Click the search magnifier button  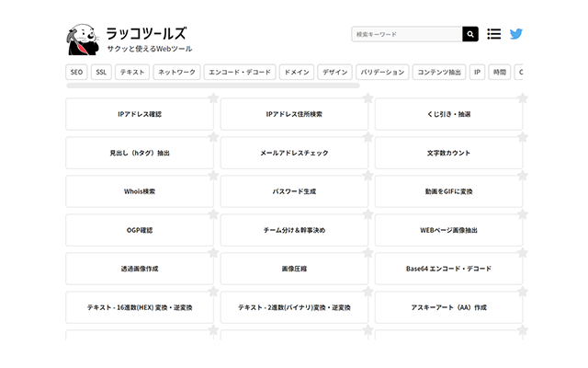(x=469, y=34)
